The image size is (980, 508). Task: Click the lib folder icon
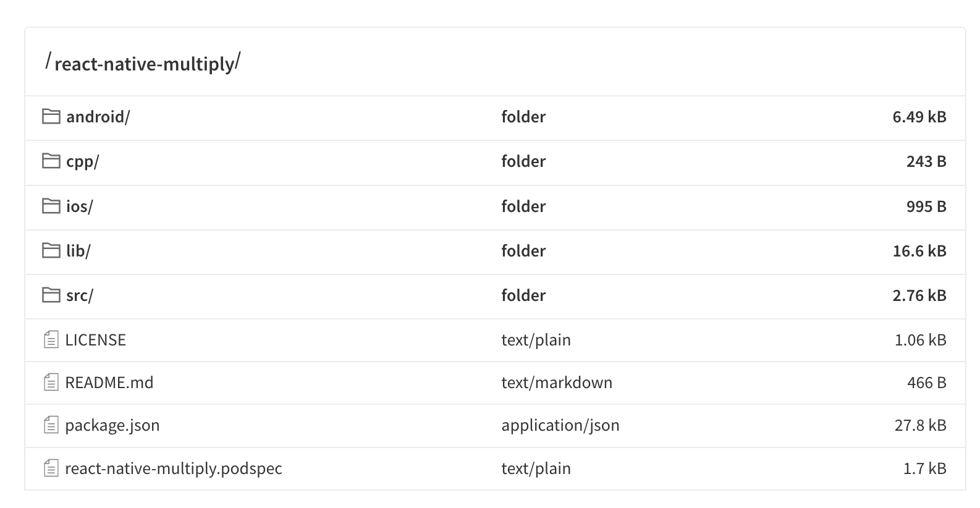[x=51, y=250]
